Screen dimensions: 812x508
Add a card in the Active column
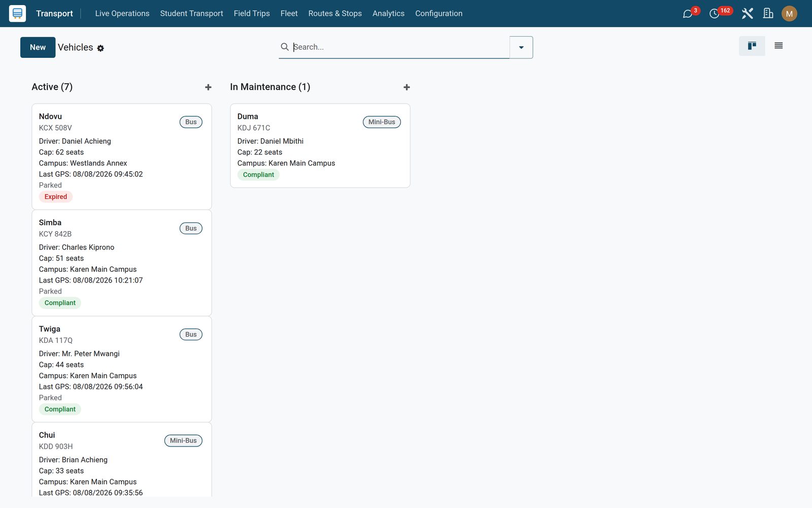(208, 87)
